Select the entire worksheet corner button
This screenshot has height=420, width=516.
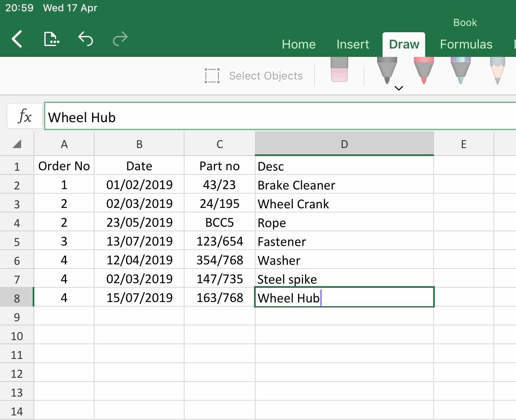(17, 143)
